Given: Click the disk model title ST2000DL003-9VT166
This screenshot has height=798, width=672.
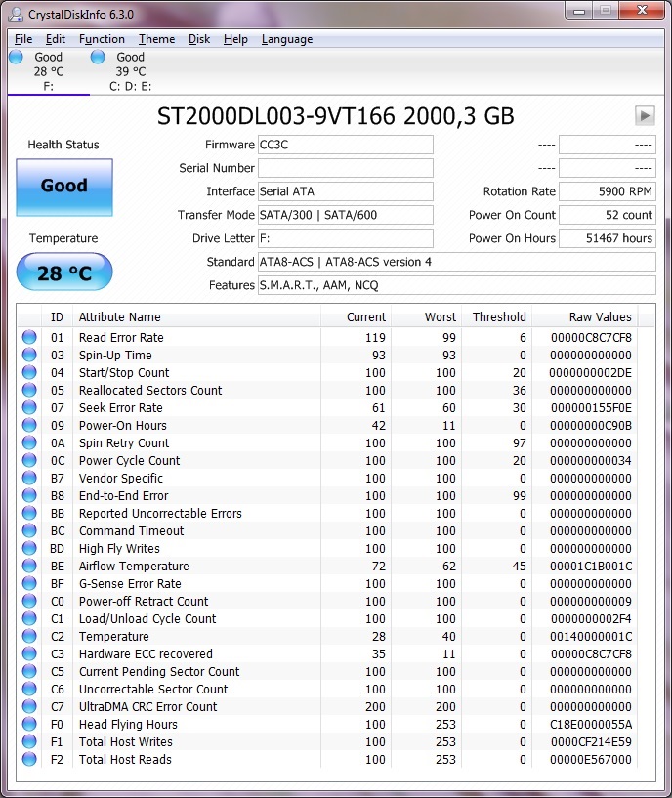Looking at the screenshot, I should coord(275,116).
